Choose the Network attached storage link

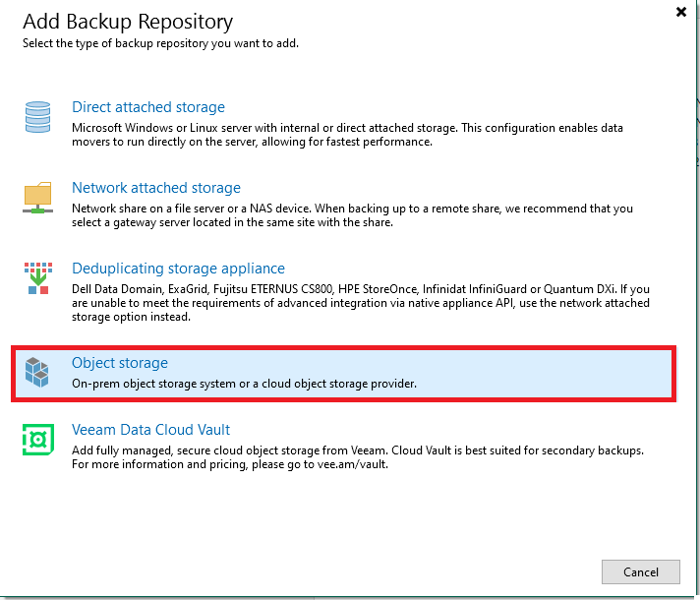point(155,188)
